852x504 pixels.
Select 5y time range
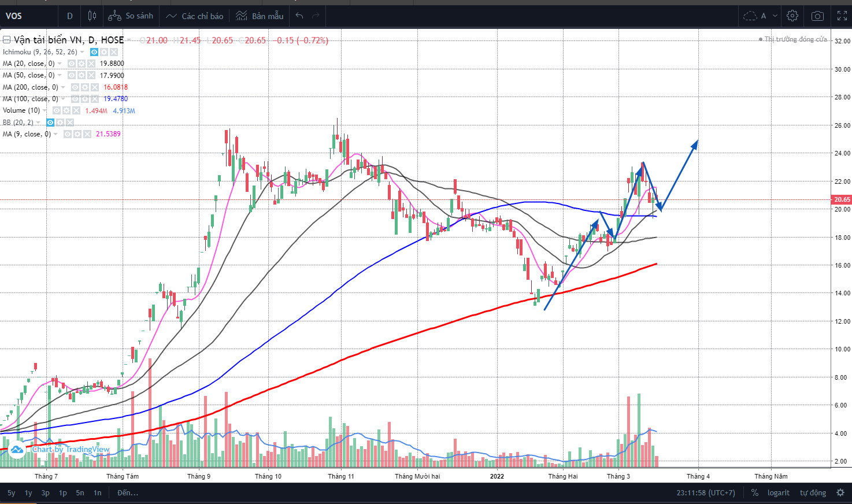click(x=12, y=493)
